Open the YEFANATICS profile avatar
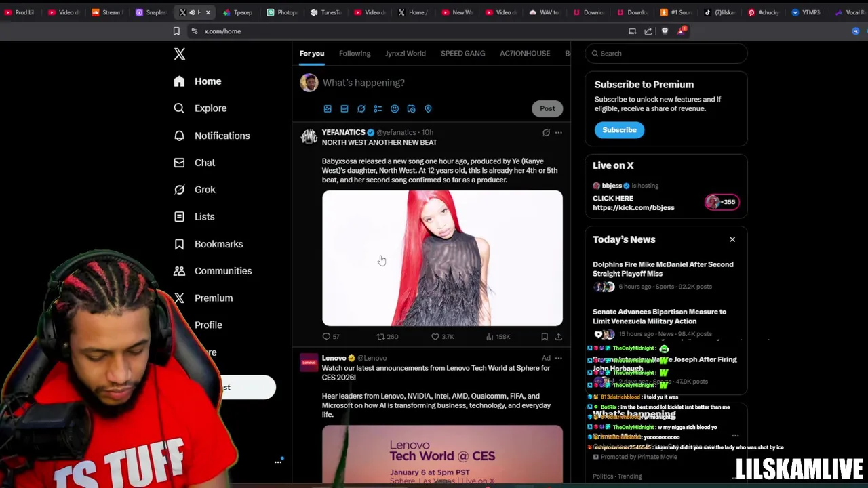Viewport: 868px width, 488px height. 309,137
